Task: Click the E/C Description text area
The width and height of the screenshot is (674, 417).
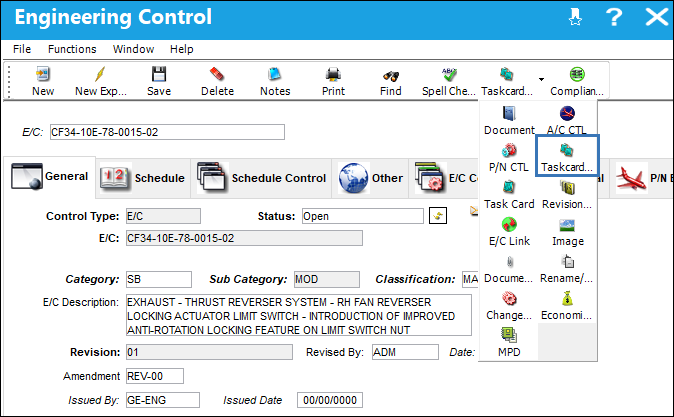Action: click(299, 315)
